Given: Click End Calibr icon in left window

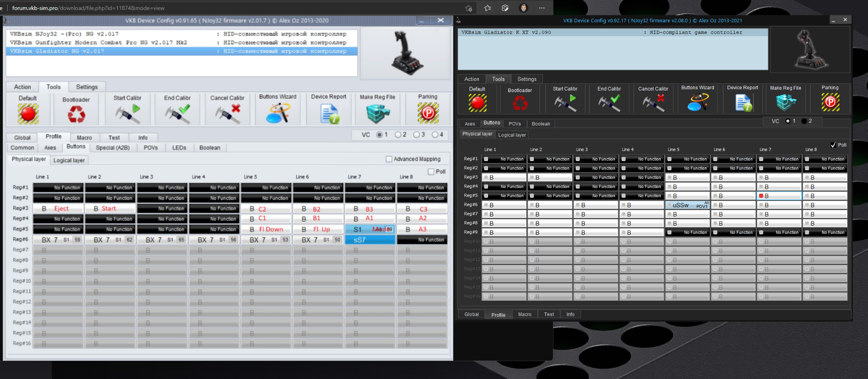Looking at the screenshot, I should (177, 114).
